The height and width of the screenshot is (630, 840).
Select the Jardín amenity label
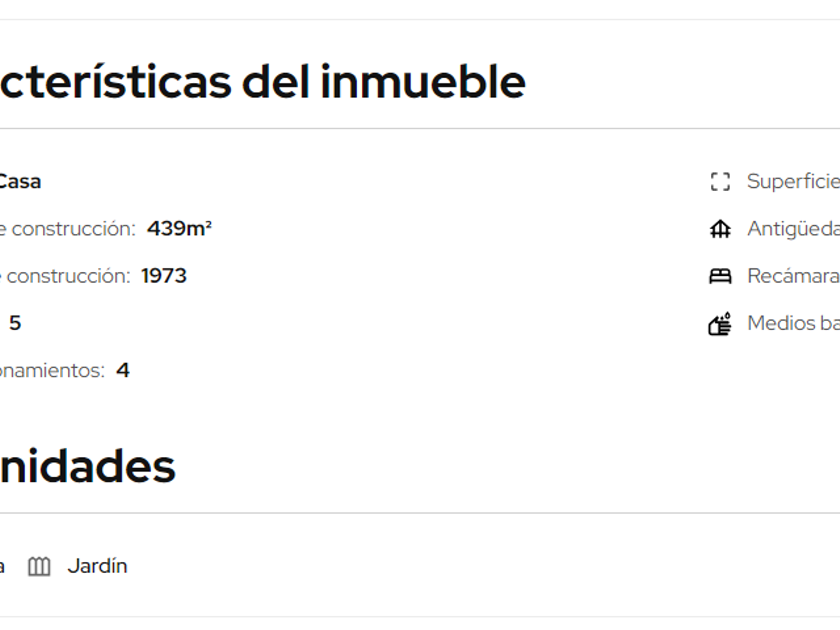pos(97,566)
